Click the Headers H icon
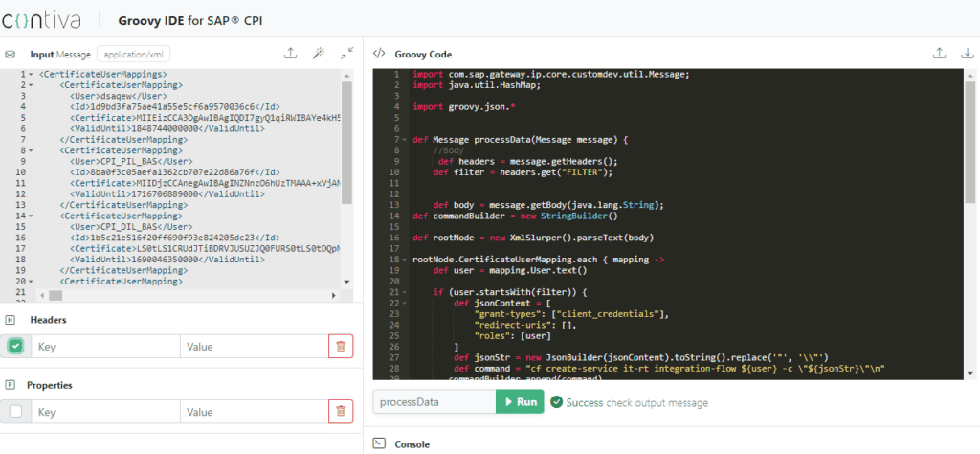The image size is (980, 454). [x=10, y=320]
